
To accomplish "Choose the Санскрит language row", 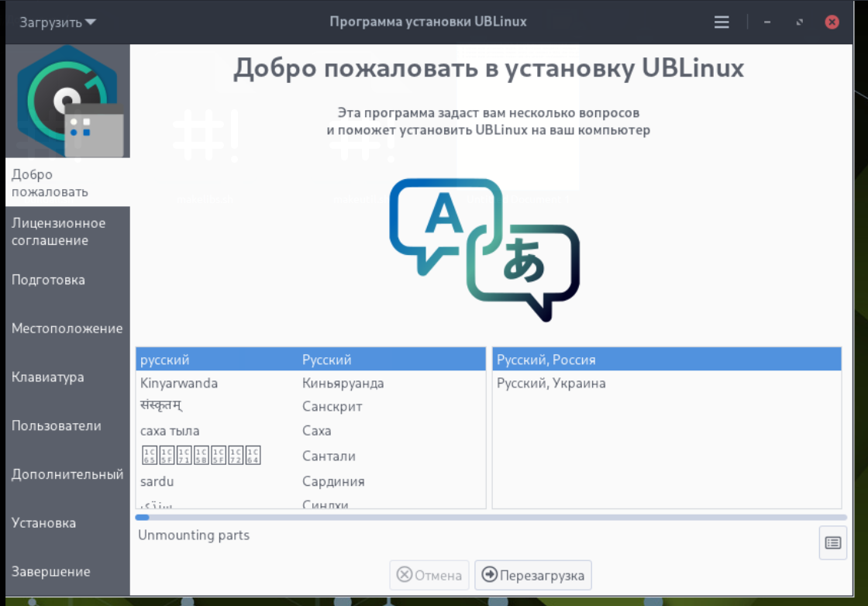I will [311, 407].
